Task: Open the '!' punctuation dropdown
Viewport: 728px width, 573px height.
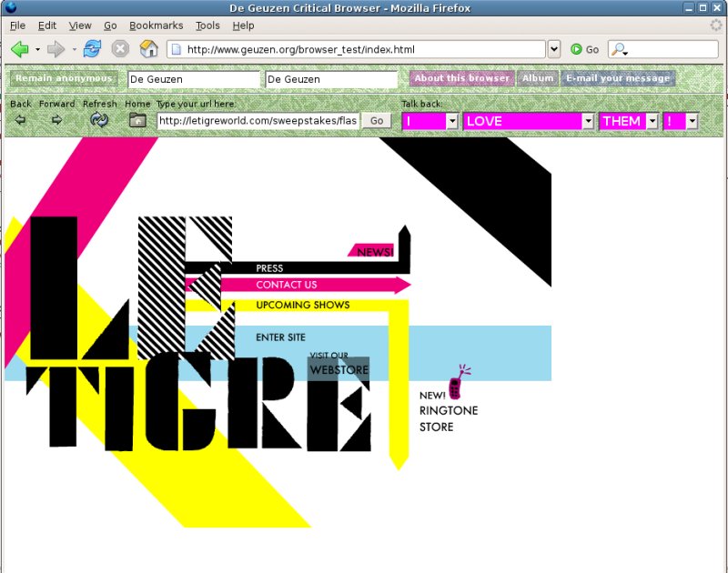Action: point(693,122)
